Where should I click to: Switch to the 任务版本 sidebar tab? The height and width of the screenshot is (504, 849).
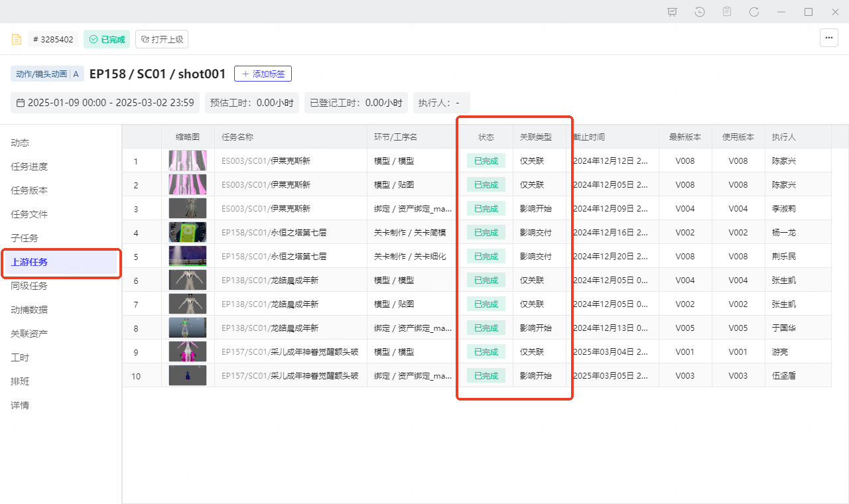pyautogui.click(x=29, y=190)
